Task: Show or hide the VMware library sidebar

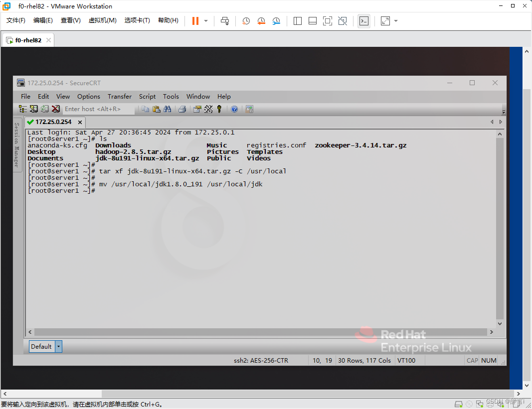Action: tap(298, 21)
